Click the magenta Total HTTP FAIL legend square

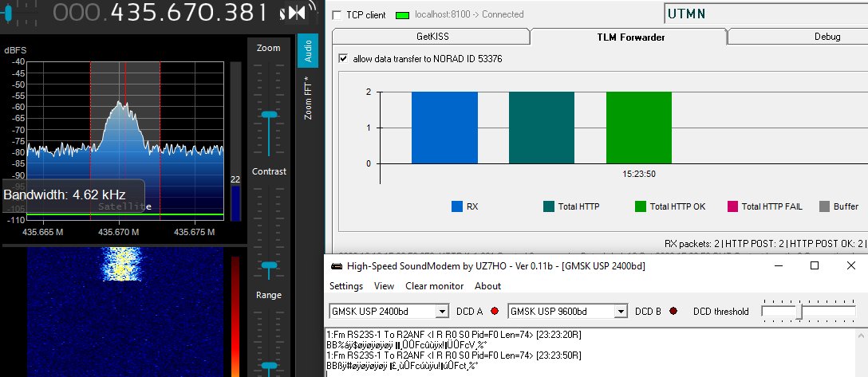pos(732,206)
